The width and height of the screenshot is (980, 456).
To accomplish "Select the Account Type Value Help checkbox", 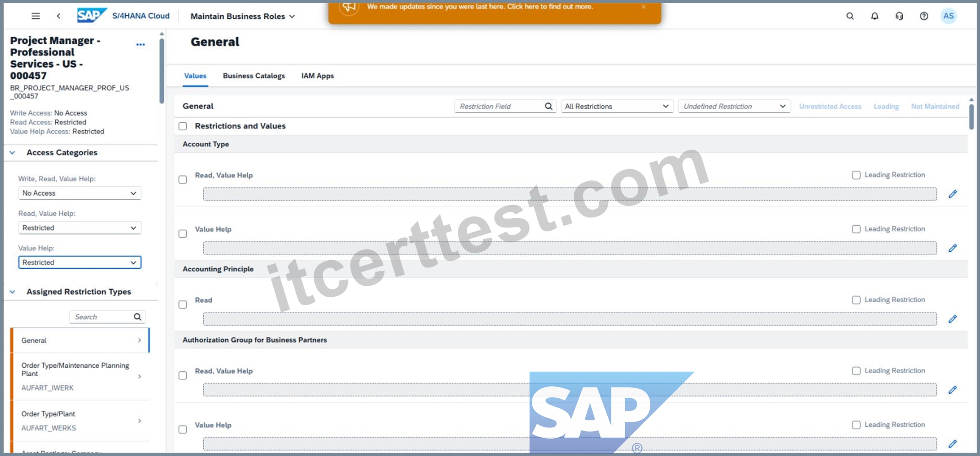I will click(x=183, y=234).
